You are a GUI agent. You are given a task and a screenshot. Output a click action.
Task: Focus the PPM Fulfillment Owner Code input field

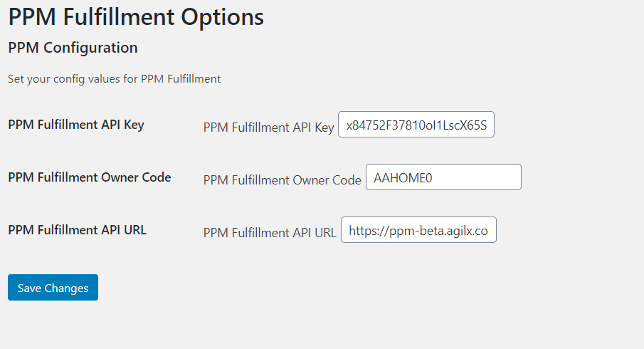pos(443,177)
